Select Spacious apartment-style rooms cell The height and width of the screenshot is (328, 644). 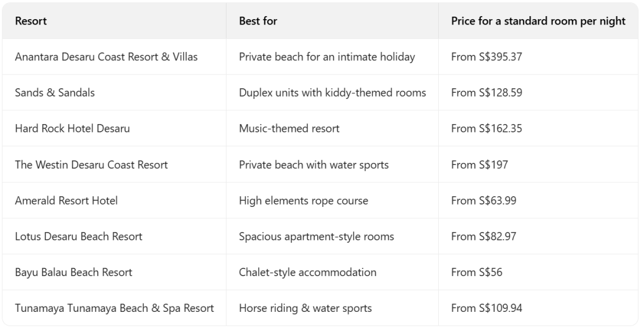316,236
